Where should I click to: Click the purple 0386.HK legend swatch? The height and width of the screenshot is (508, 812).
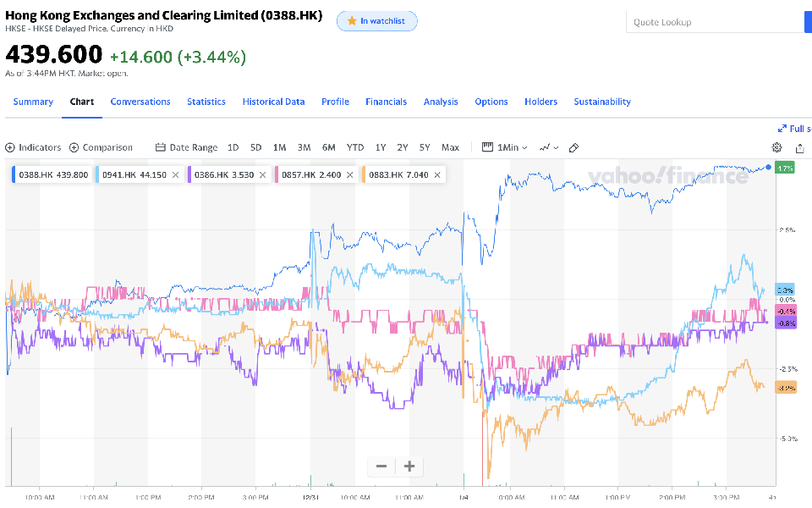pos(189,175)
